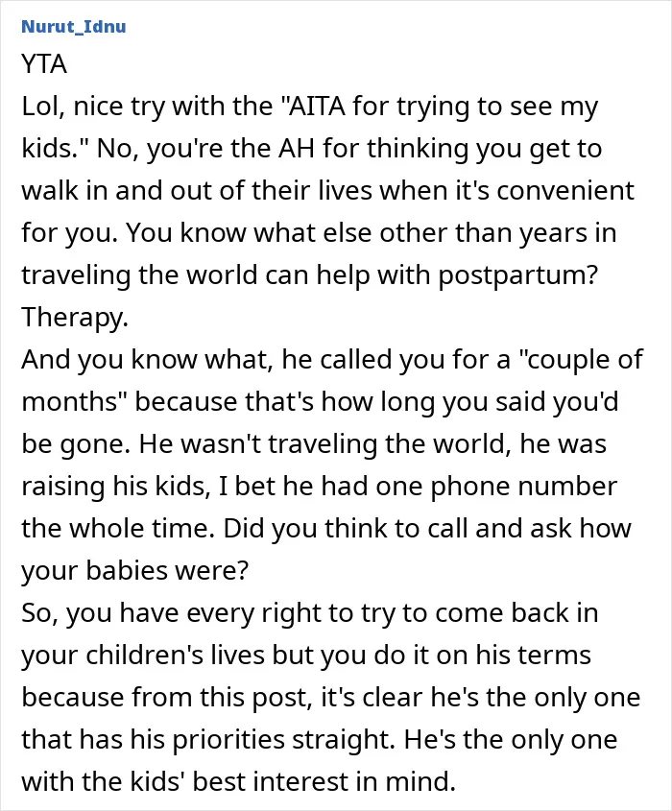Select the word Therapy.
Image resolution: width=672 pixels, height=811 pixels.
pyautogui.click(x=75, y=317)
